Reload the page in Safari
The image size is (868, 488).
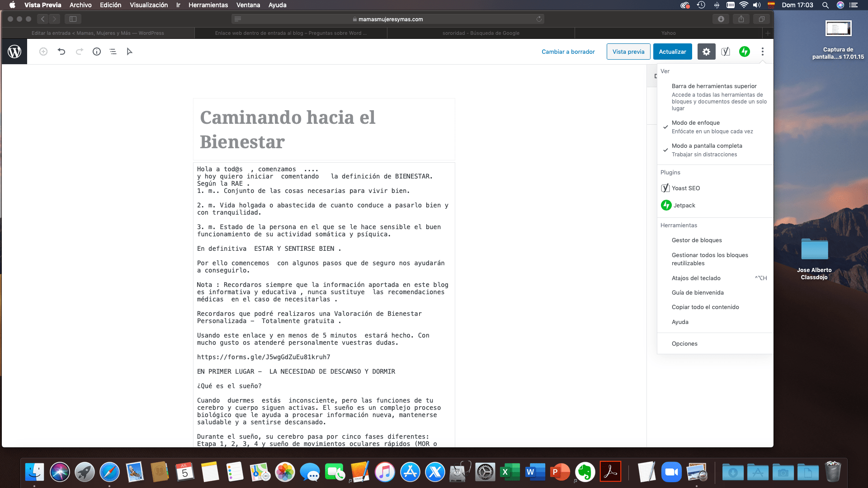point(539,19)
